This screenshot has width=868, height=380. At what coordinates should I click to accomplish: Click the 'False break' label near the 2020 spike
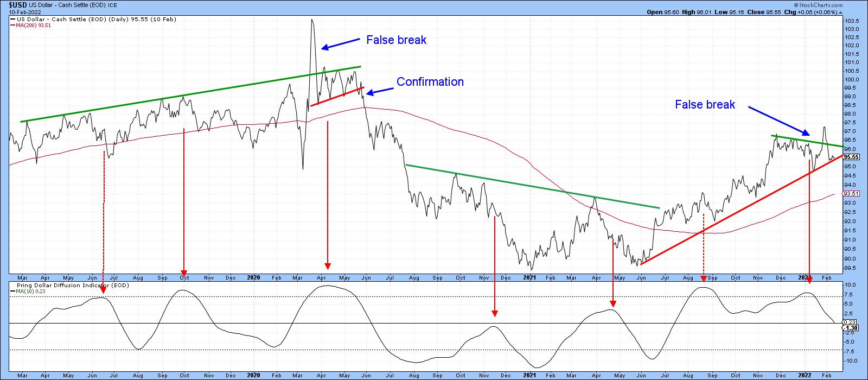(396, 40)
